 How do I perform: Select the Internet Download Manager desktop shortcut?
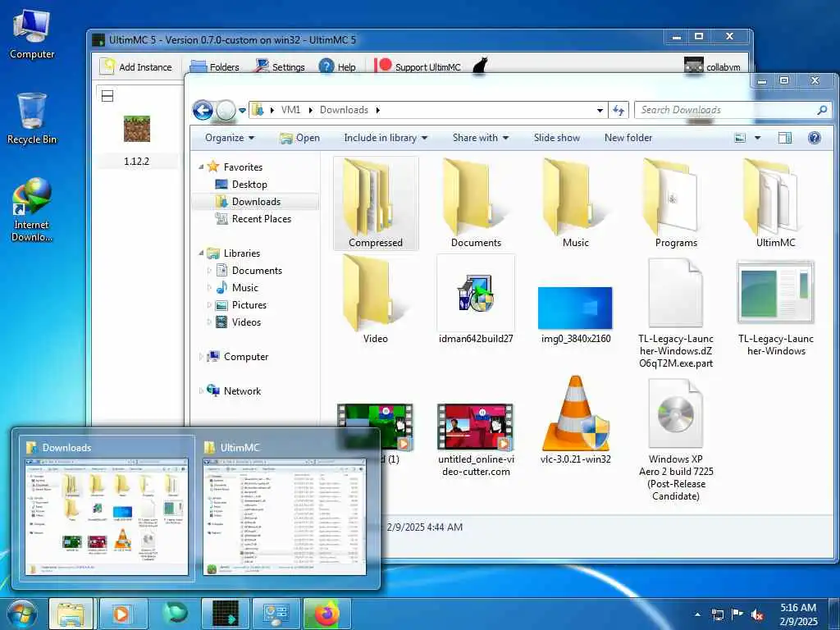point(32,209)
